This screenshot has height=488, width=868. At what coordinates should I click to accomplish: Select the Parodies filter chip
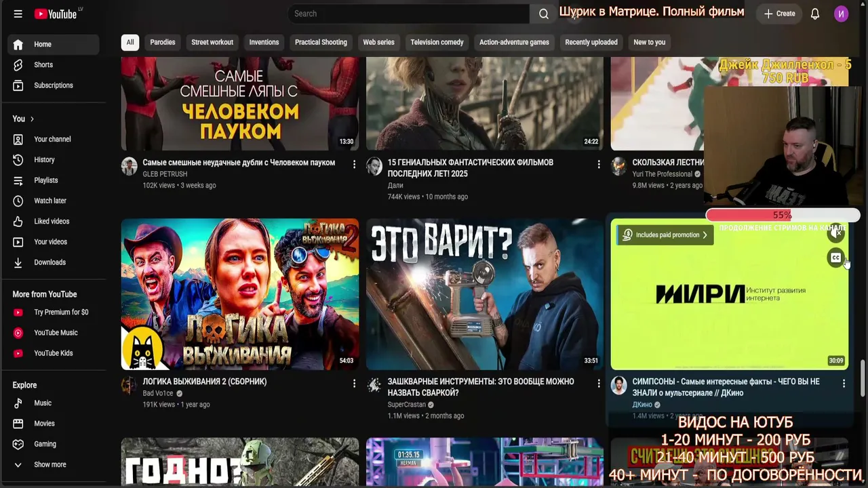point(163,42)
